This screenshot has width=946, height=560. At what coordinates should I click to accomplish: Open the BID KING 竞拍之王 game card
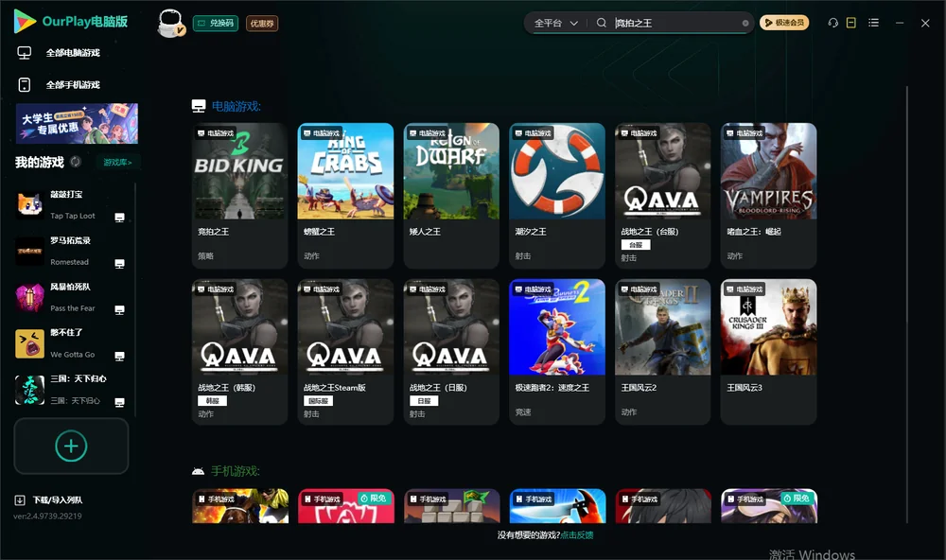coord(239,196)
